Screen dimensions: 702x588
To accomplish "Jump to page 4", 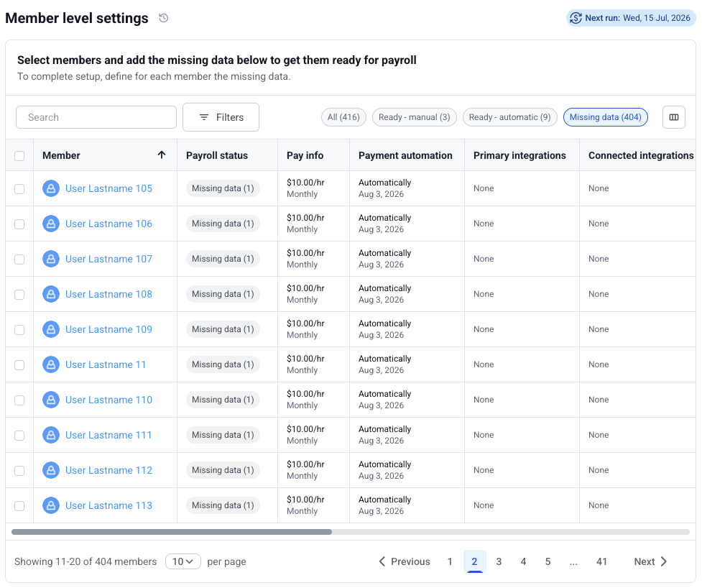I will (523, 561).
